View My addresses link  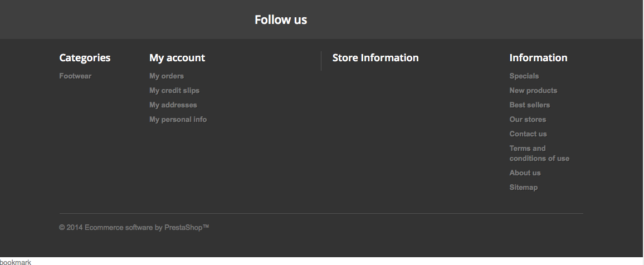[173, 105]
